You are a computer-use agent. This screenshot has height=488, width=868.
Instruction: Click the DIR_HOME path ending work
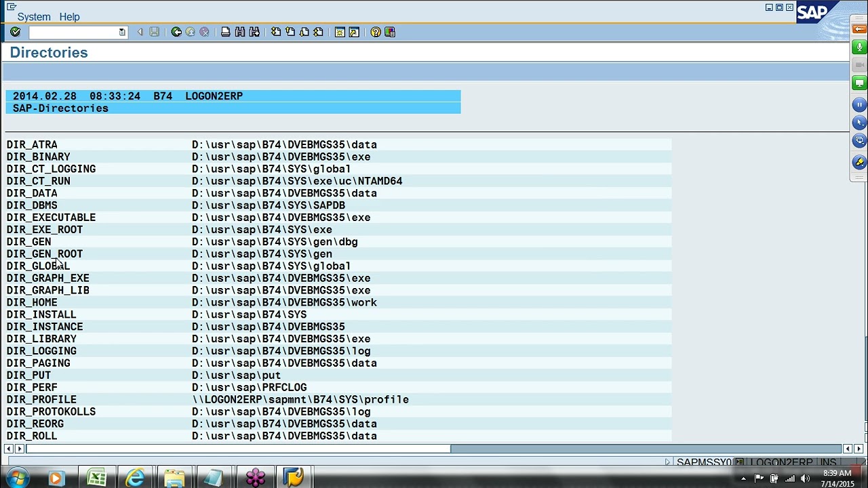284,302
